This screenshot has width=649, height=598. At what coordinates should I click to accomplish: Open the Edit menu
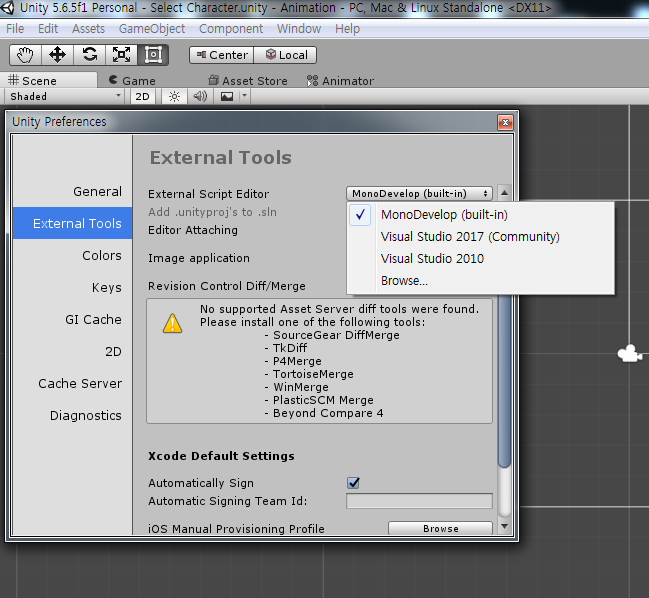pos(48,29)
